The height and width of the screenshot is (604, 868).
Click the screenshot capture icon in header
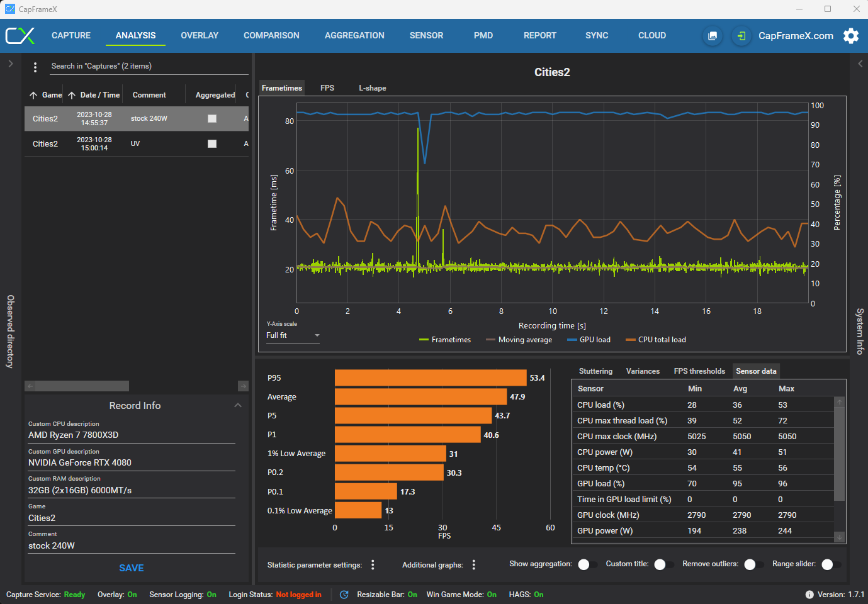click(713, 36)
